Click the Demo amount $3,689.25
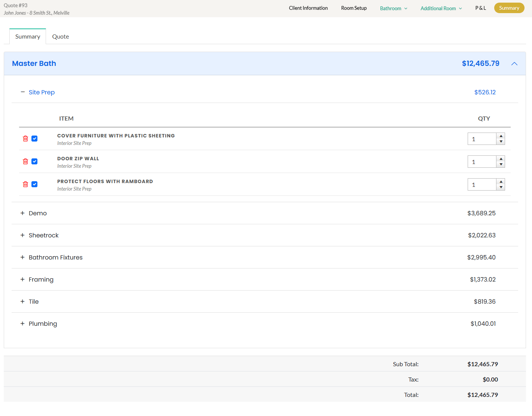 pyautogui.click(x=481, y=213)
